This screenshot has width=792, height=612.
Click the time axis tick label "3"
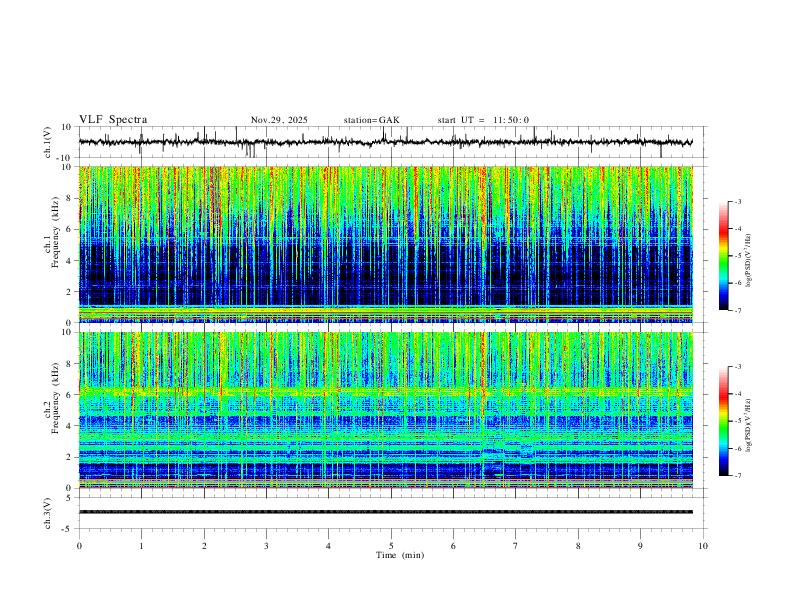266,546
